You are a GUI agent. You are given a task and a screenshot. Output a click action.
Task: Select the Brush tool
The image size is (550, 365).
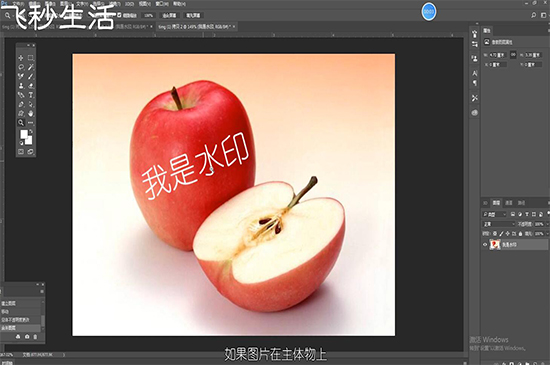click(31, 76)
